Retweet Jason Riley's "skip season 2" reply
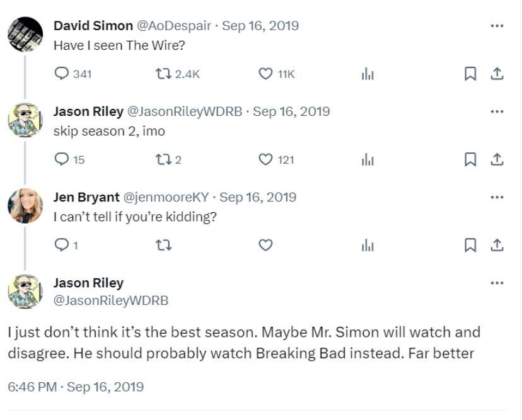 [x=162, y=160]
